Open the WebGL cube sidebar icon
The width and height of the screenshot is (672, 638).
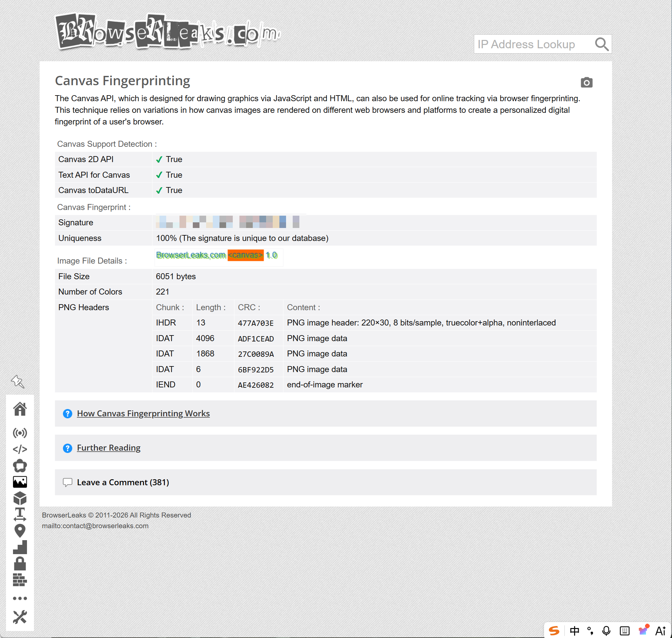click(x=20, y=498)
